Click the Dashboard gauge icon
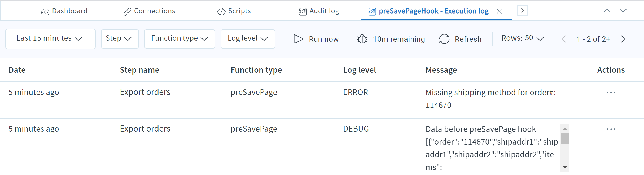The image size is (644, 175). (45, 12)
